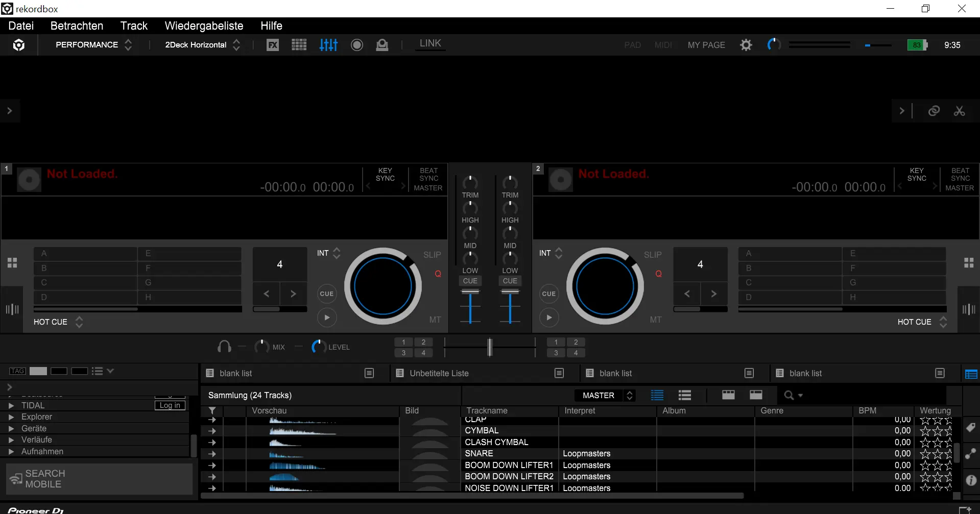The width and height of the screenshot is (980, 514).
Task: Open deck 1 HOT CUE mode dropdown
Action: [x=58, y=322]
